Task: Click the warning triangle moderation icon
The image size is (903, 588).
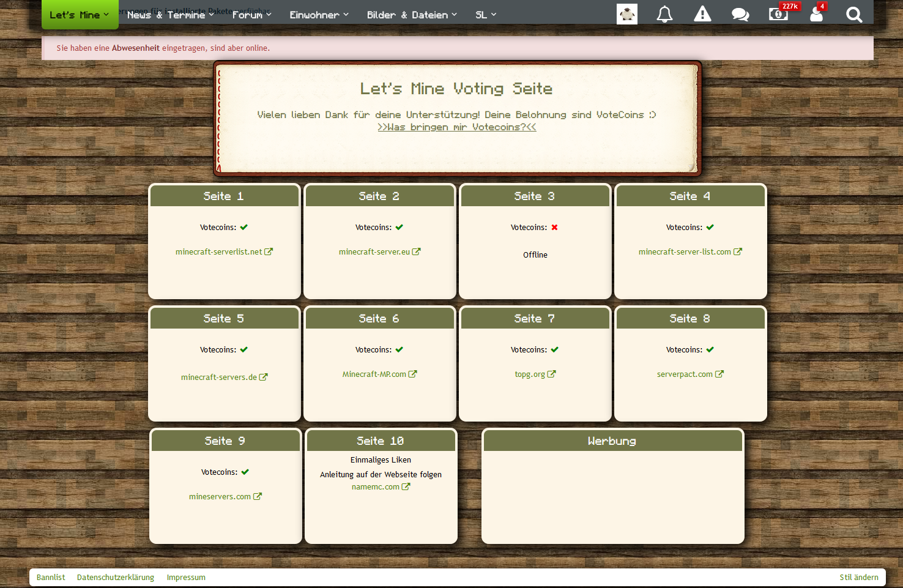Action: tap(702, 14)
